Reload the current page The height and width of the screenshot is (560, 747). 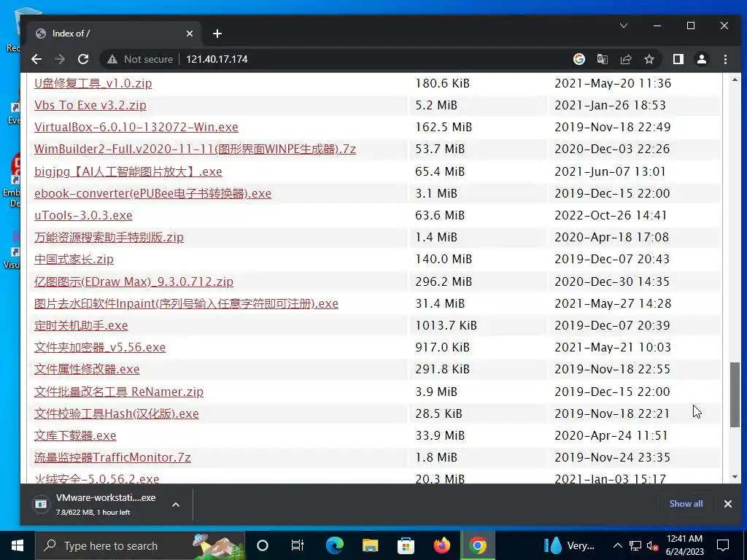(x=83, y=59)
